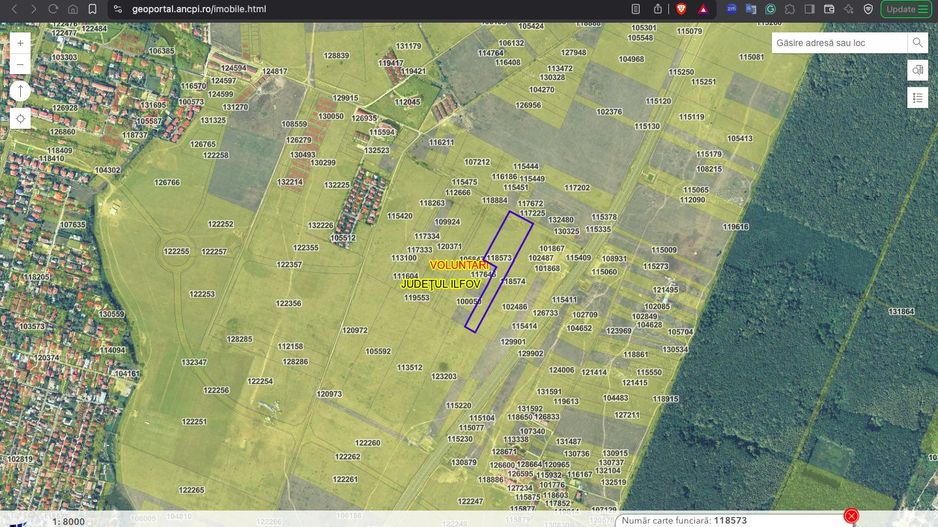Open the translate extension icon
This screenshot has width=938, height=527.
751,9
